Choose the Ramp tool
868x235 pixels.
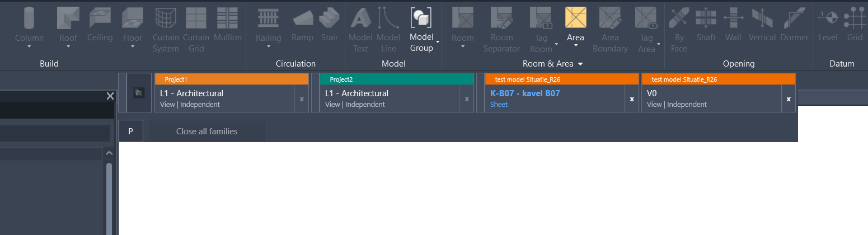(302, 18)
